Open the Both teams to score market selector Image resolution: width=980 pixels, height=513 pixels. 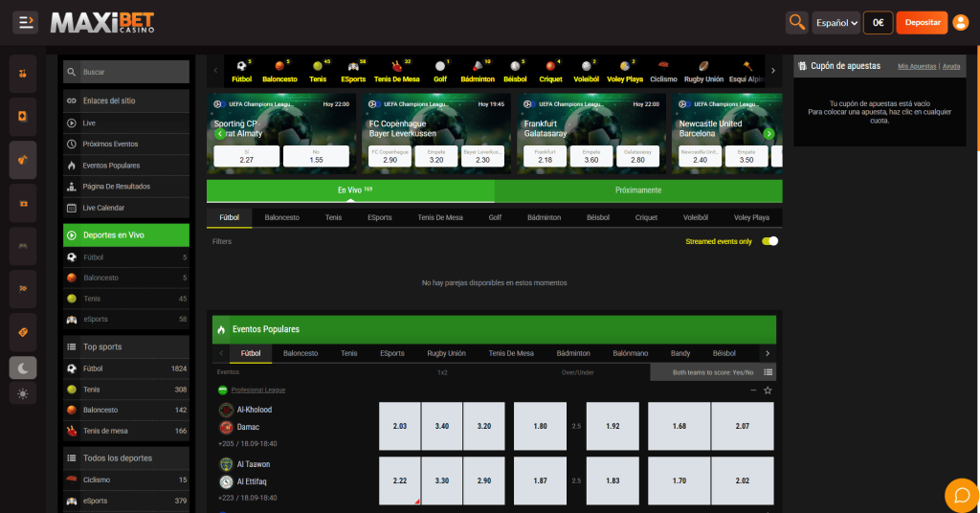713,372
